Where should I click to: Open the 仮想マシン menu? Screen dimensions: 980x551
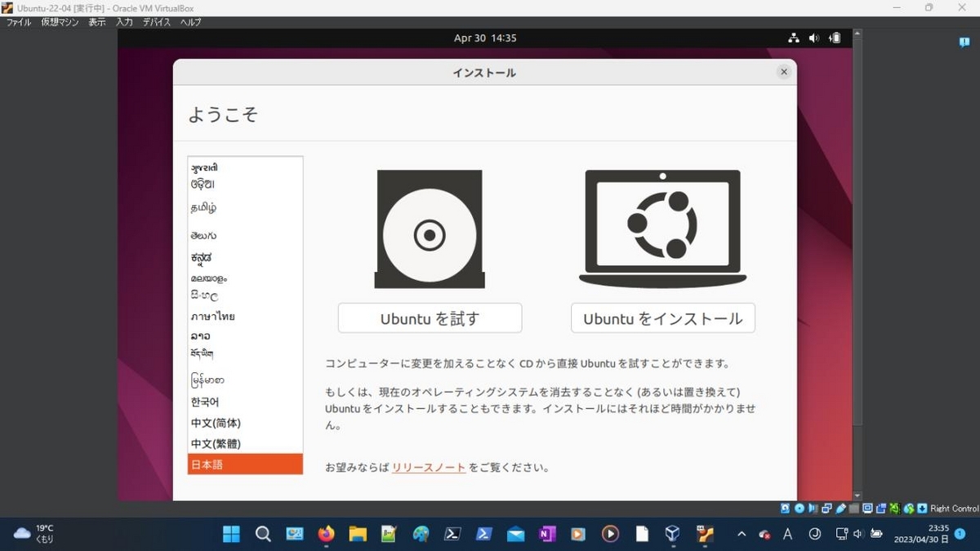click(x=60, y=22)
